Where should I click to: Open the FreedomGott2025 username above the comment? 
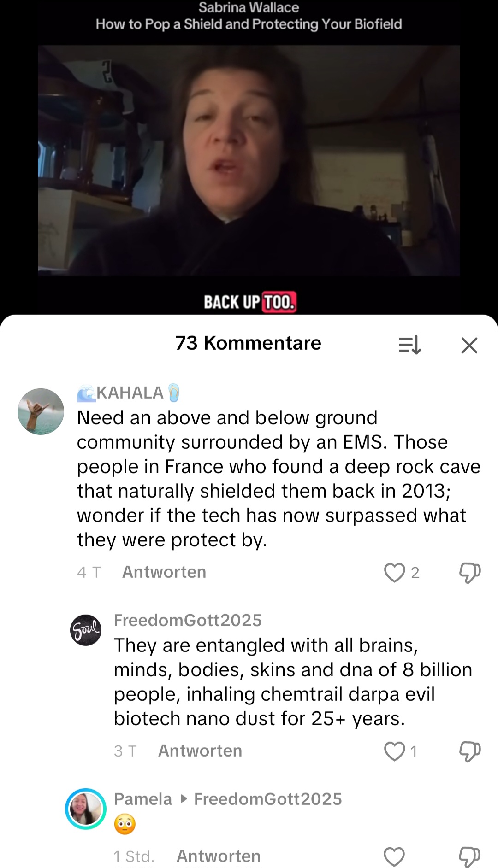[188, 620]
